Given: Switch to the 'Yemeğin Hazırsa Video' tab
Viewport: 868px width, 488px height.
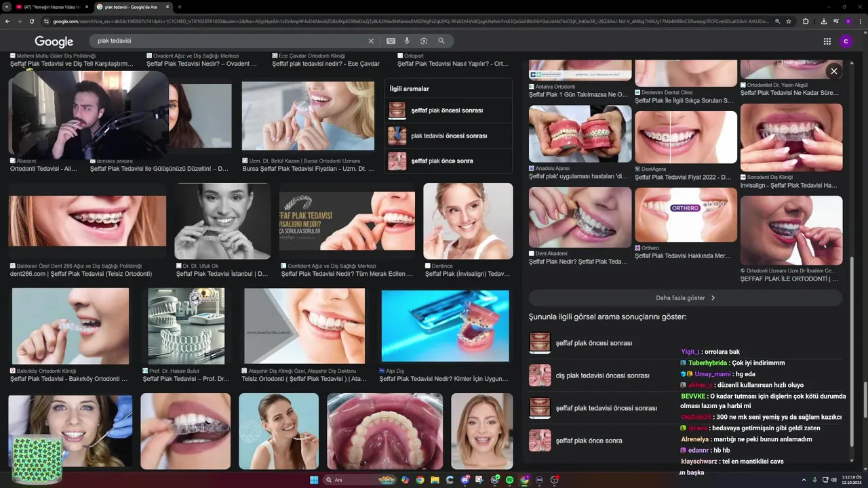Looking at the screenshot, I should coord(52,7).
